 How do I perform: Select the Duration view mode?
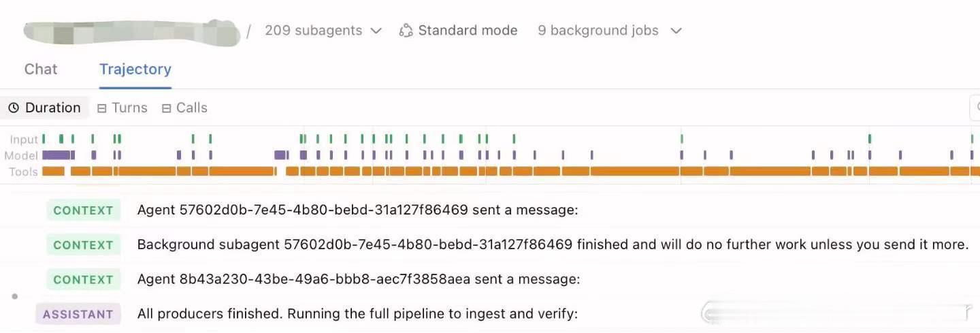(x=45, y=108)
